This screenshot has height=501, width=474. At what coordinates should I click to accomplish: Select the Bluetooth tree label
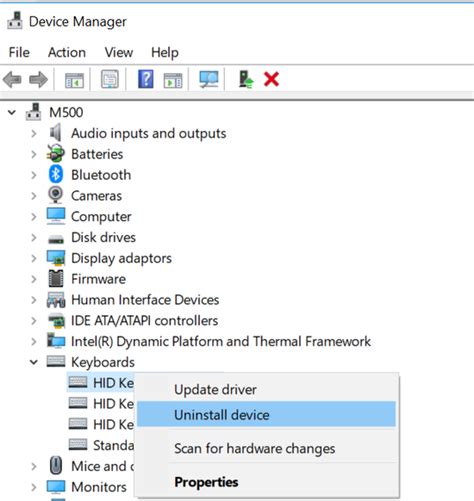click(101, 175)
